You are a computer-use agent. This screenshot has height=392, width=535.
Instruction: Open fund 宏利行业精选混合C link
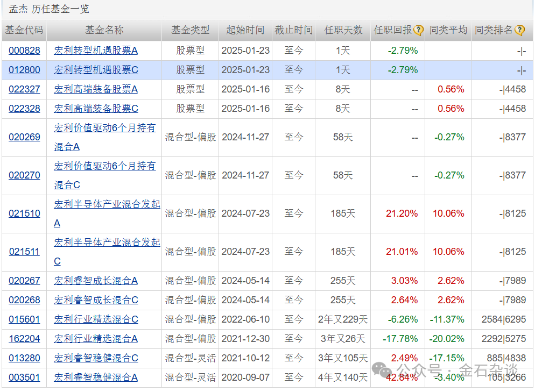(x=96, y=320)
